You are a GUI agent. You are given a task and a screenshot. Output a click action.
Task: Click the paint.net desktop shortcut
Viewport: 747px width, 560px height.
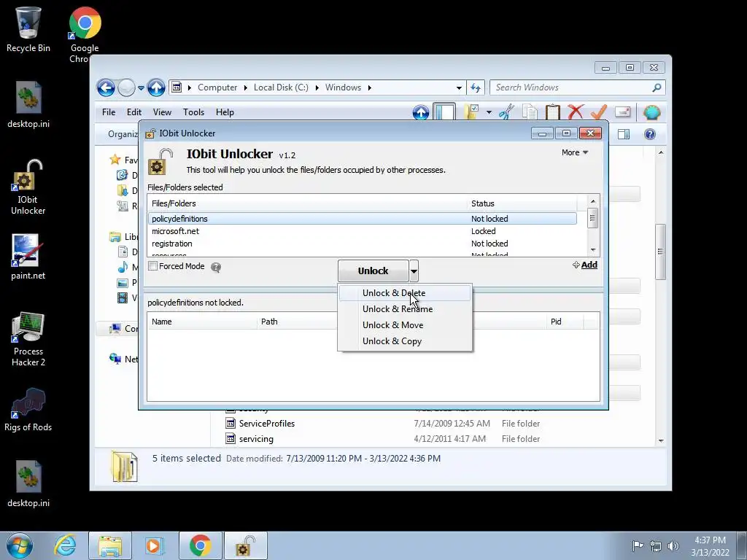[28, 257]
